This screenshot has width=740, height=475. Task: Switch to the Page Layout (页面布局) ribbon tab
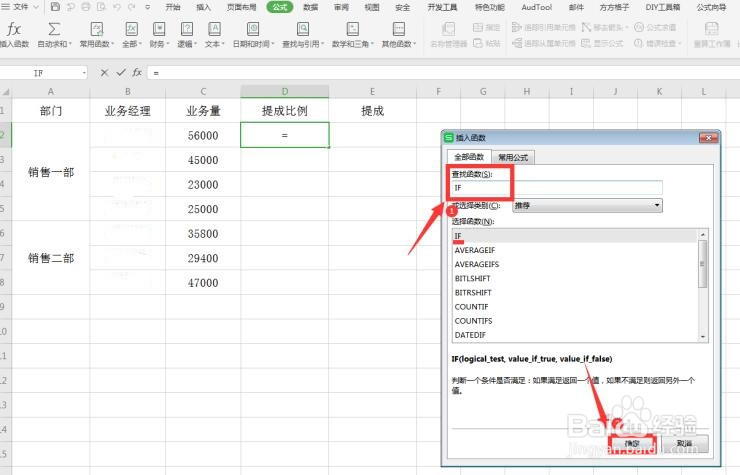242,7
